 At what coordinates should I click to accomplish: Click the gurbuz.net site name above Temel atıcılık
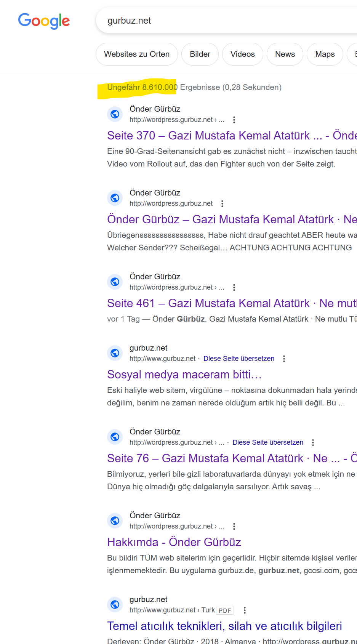(x=149, y=599)
